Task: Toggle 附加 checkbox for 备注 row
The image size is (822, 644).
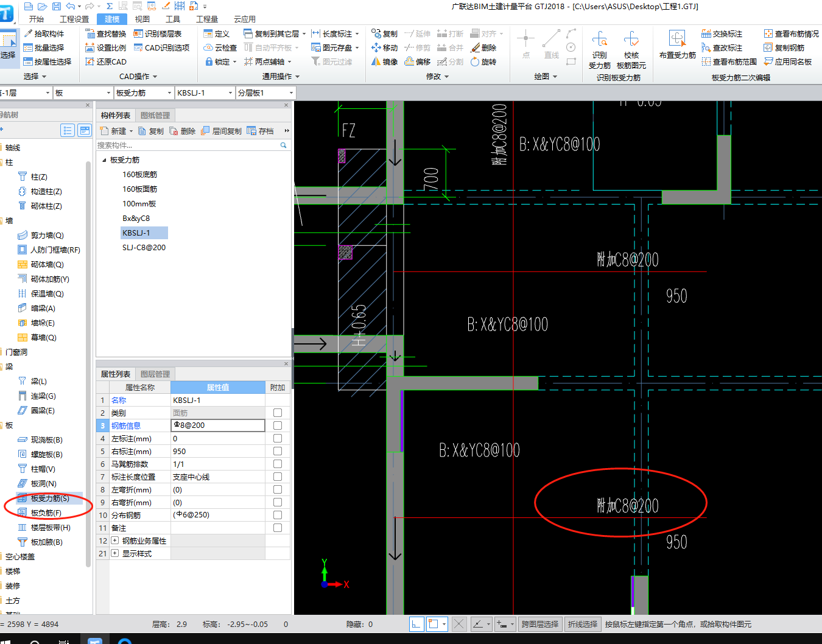Action: pyautogui.click(x=278, y=528)
